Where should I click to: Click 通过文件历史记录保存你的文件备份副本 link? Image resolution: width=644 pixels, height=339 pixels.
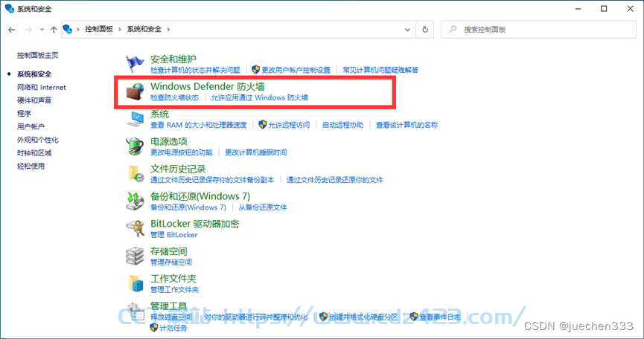pos(212,180)
